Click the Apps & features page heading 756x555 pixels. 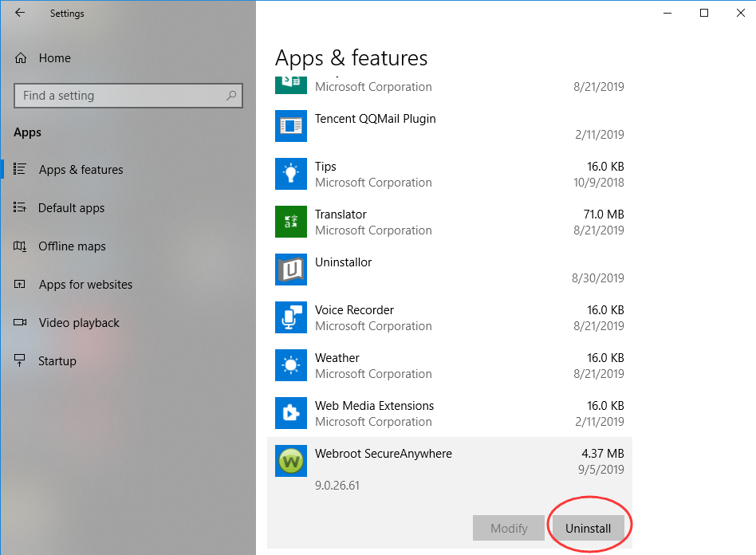click(351, 58)
